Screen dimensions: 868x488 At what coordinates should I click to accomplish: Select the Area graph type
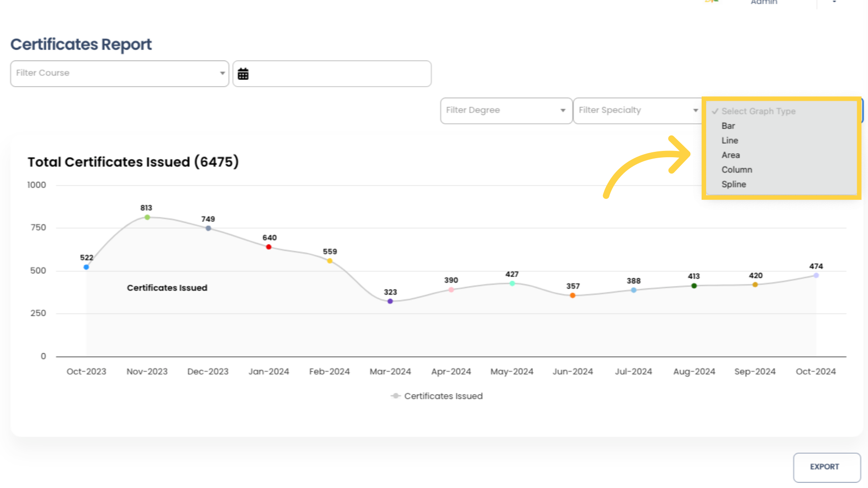730,155
